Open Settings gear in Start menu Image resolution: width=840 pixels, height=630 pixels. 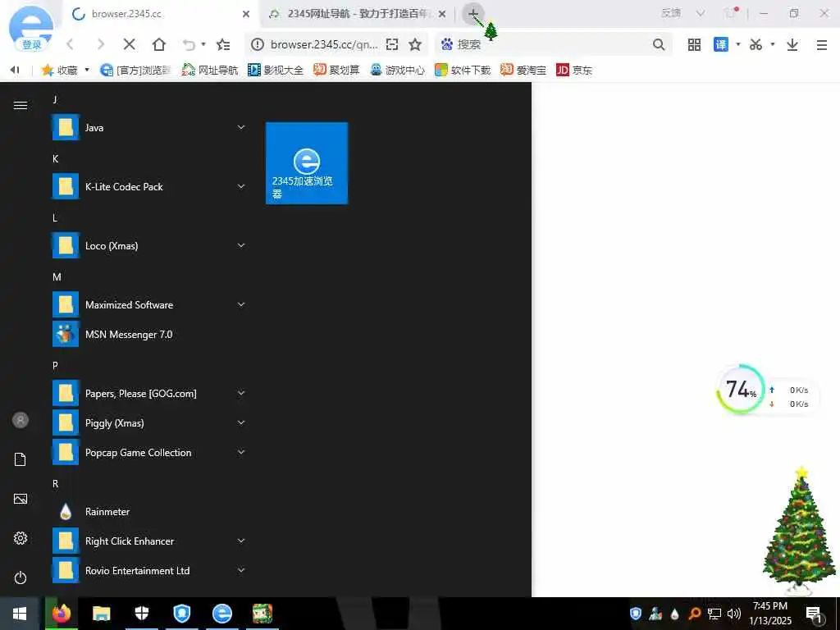click(x=21, y=538)
